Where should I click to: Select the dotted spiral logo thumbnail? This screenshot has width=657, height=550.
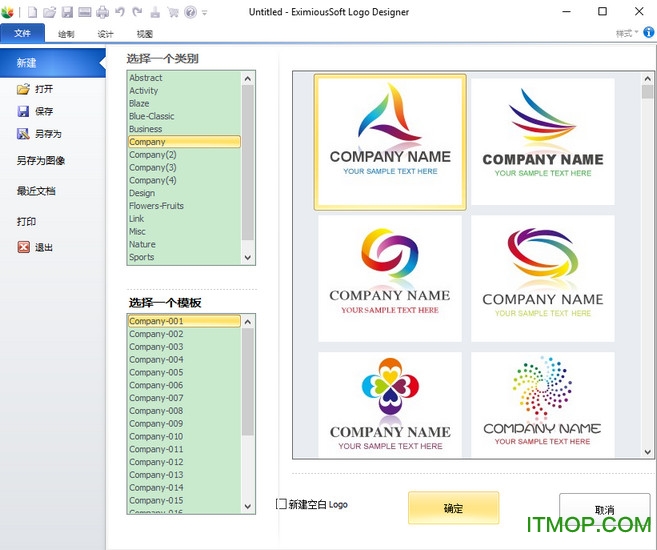tap(543, 404)
